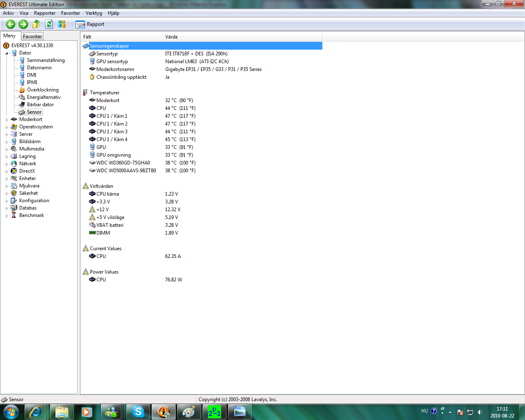Expand the Moderkort tree node
Image resolution: width=525 pixels, height=420 pixels.
coord(7,120)
